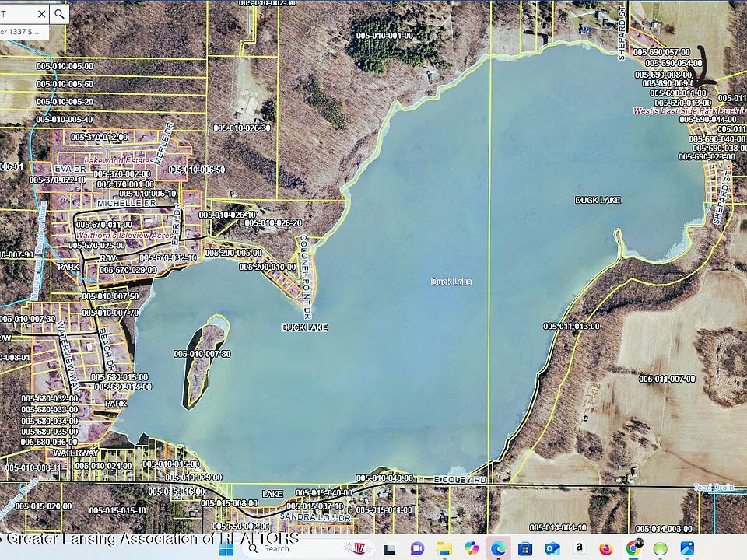The width and height of the screenshot is (747, 560).
Task: Click parcel label 005-010-007-80 on island
Action: point(202,354)
